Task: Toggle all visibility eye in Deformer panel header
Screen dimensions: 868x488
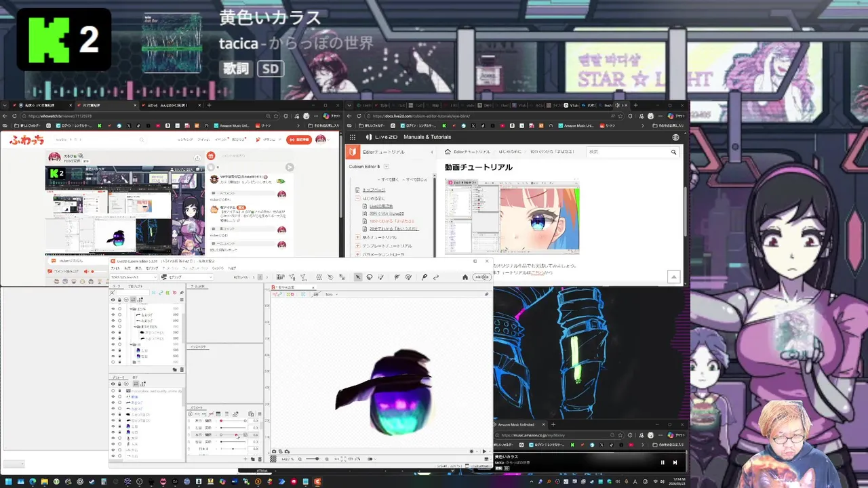Action: click(x=113, y=384)
